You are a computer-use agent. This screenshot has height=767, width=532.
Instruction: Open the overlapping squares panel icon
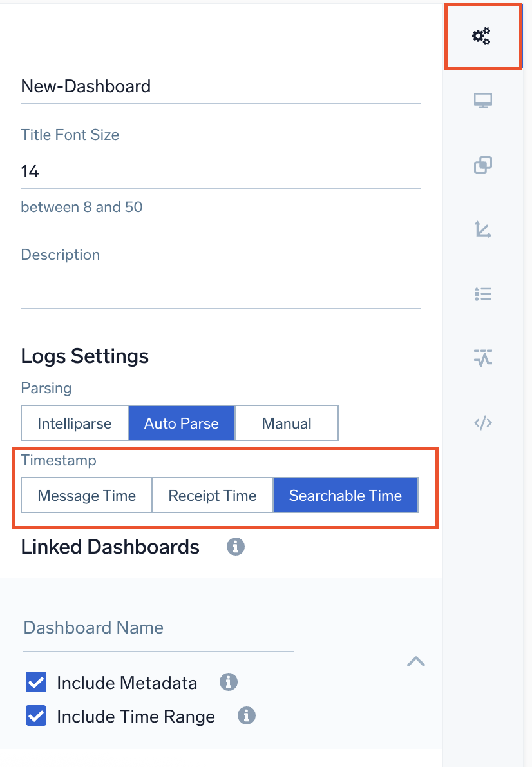pos(482,166)
